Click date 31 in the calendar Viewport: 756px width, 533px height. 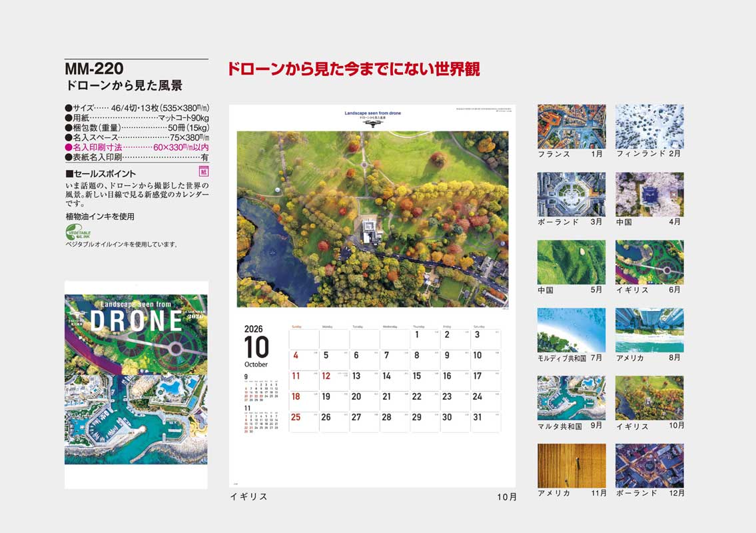pos(478,417)
